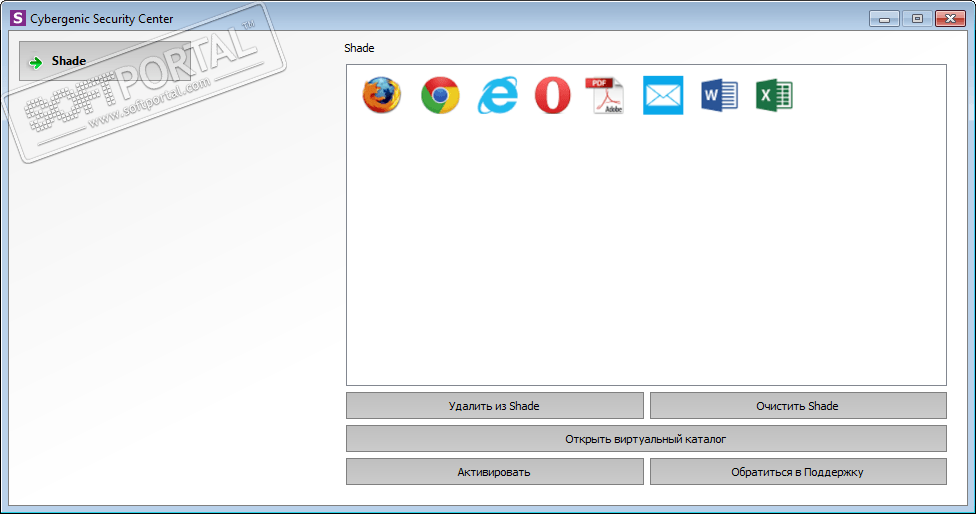
Task: Select the Firefox icon in Shade
Action: [382, 95]
